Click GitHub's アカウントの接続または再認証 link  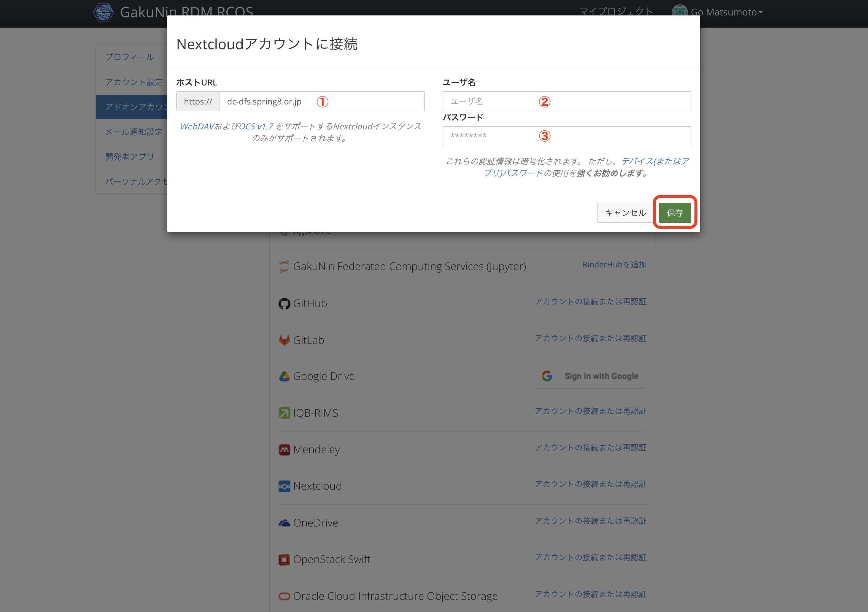coord(591,302)
